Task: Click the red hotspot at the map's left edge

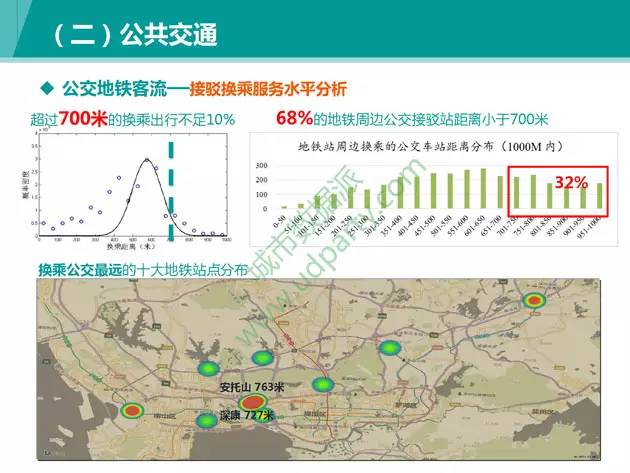Action: click(x=132, y=410)
